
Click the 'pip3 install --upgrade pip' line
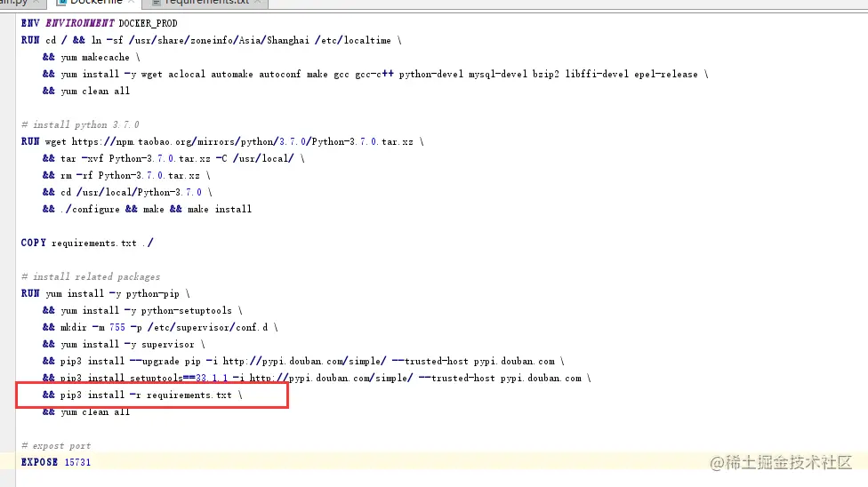303,362
